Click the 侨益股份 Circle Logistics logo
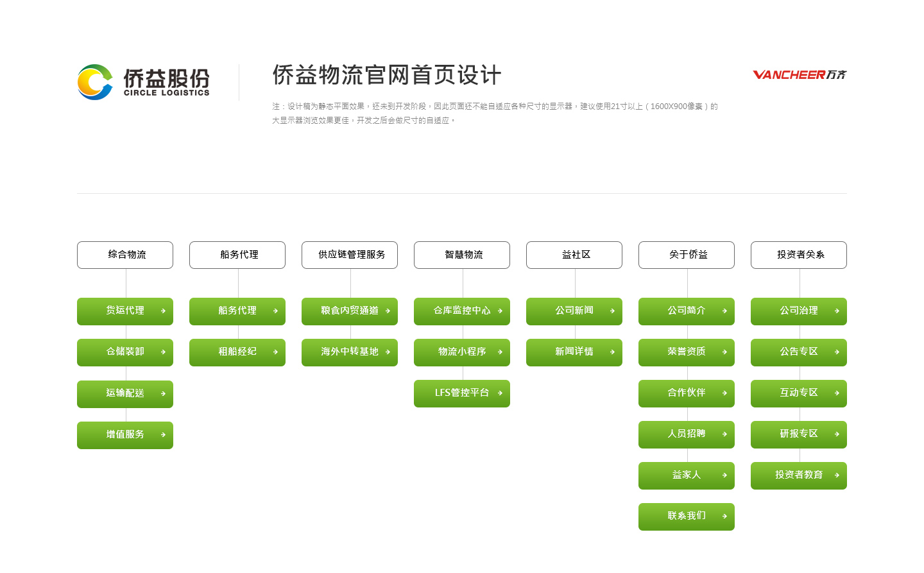Screen dimensions: 924x573 (143, 82)
